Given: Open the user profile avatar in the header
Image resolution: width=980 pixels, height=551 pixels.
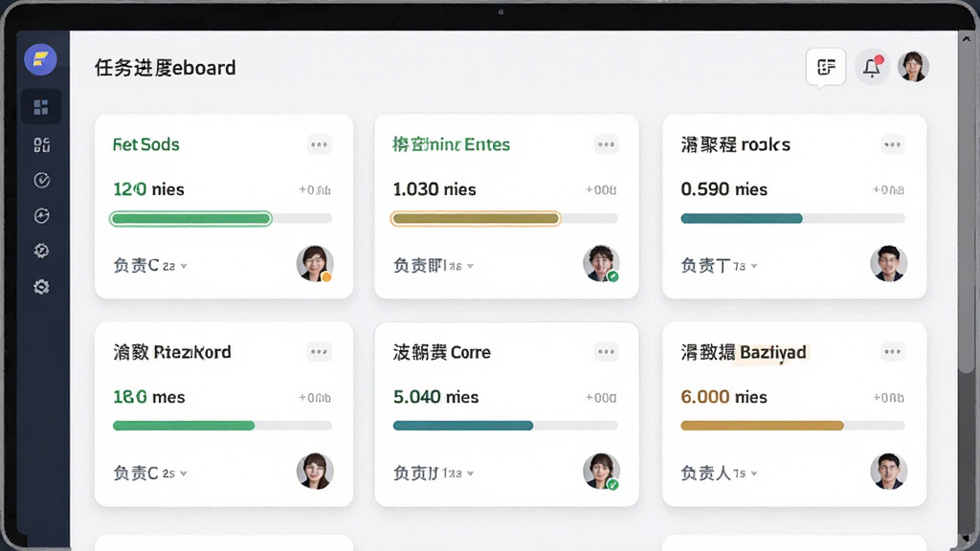Looking at the screenshot, I should [x=913, y=67].
